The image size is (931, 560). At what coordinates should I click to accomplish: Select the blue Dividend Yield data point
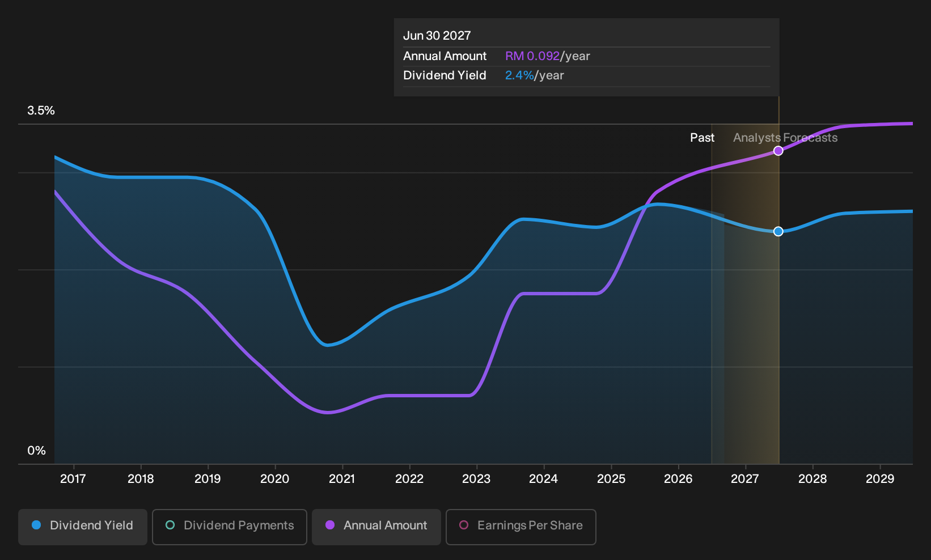778,231
